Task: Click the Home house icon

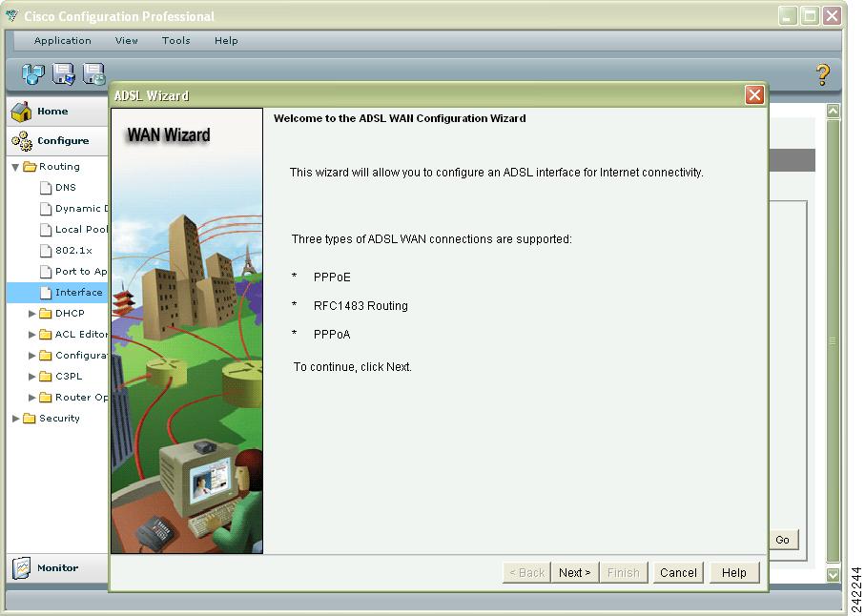Action: click(22, 112)
